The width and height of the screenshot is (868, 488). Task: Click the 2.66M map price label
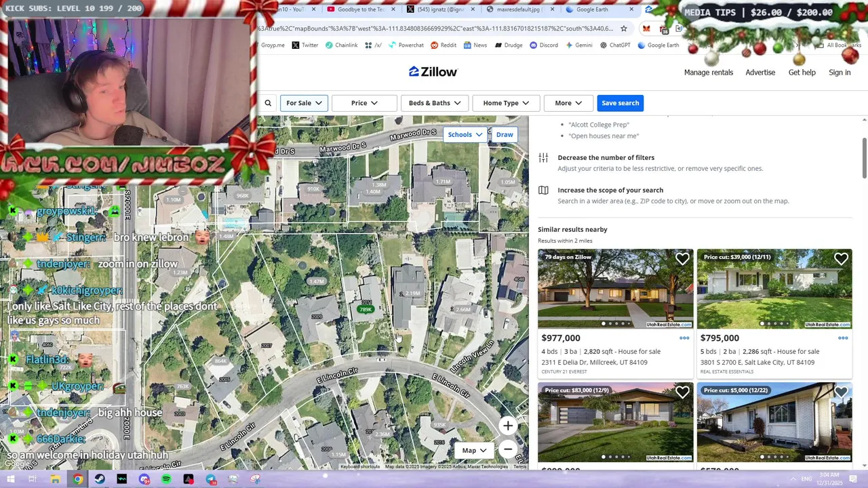pos(463,310)
